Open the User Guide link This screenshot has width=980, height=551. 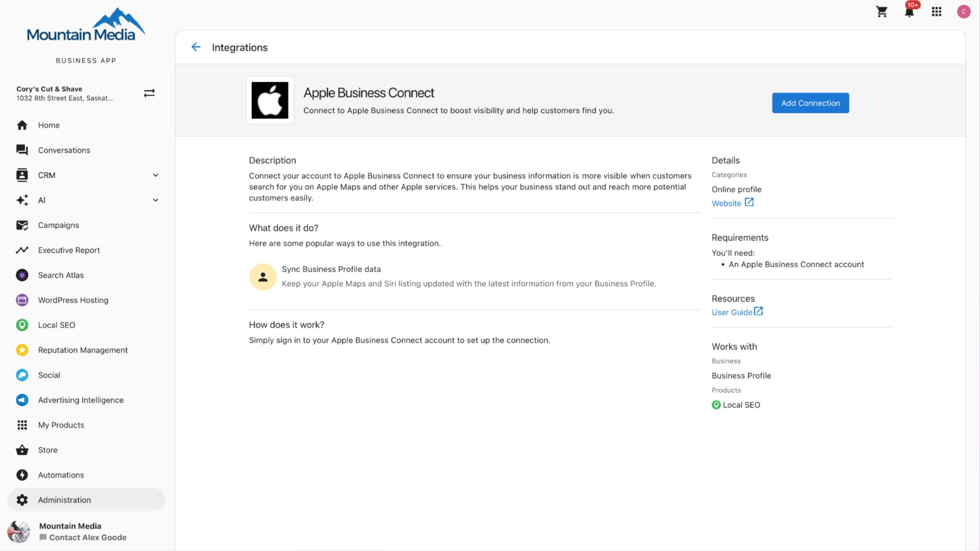[733, 312]
